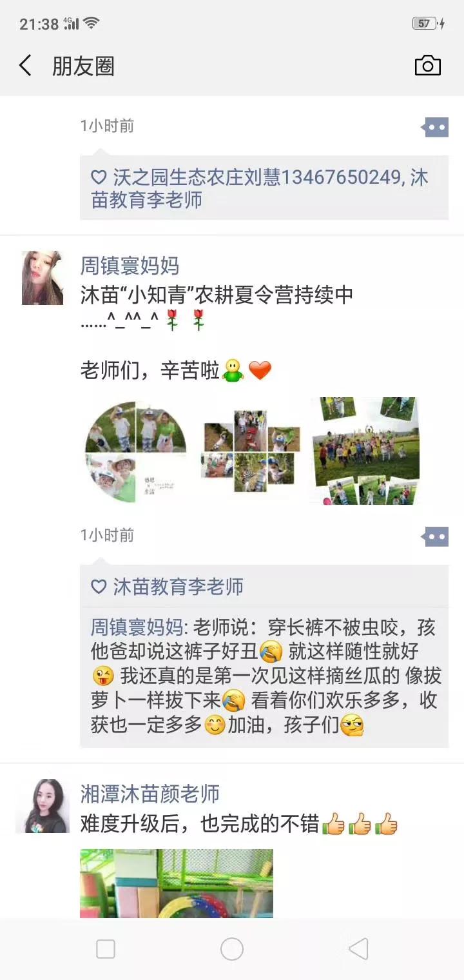
Task: View the middle four-photo collage thumbnail
Action: pos(248,451)
